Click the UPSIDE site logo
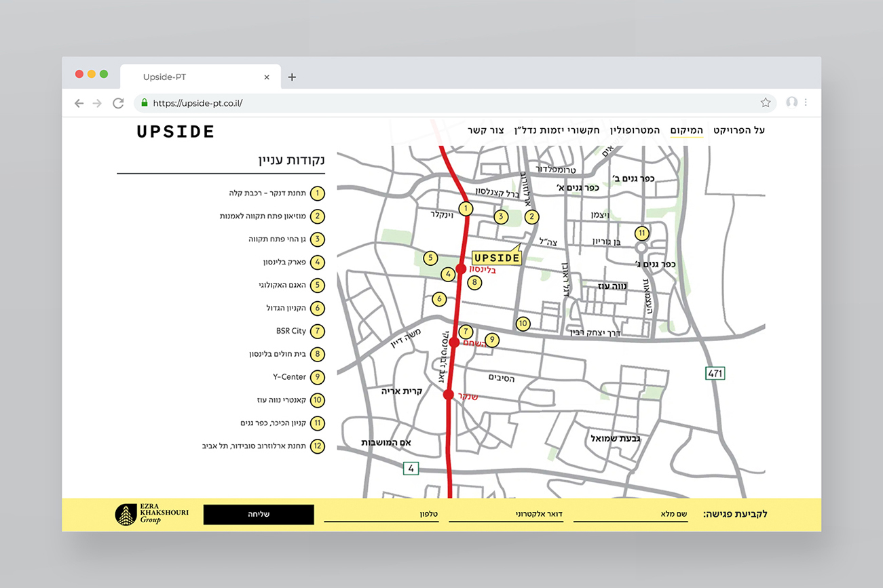The image size is (883, 588). tap(175, 132)
